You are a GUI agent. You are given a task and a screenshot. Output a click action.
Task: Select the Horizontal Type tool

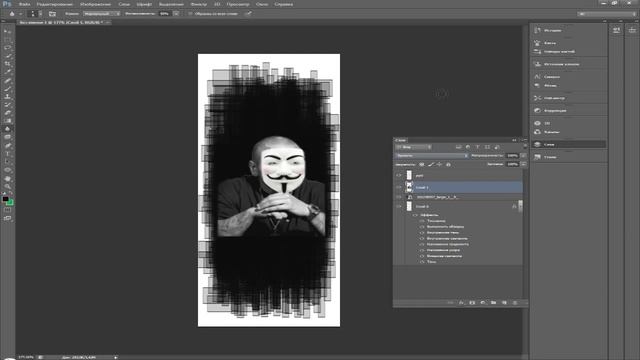click(7, 154)
